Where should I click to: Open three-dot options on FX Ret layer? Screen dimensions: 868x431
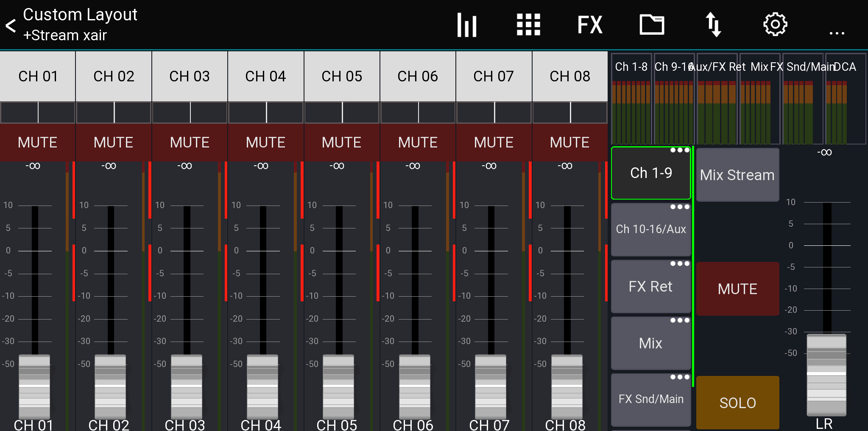(680, 264)
